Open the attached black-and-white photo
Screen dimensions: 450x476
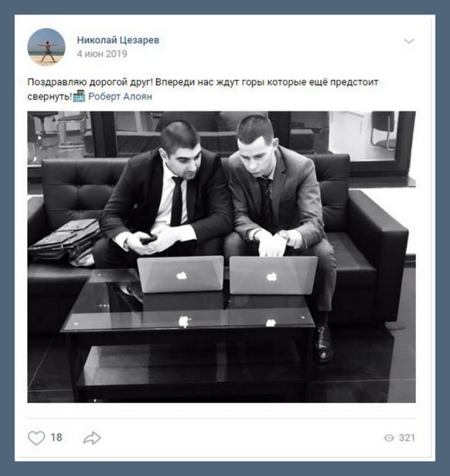point(222,257)
